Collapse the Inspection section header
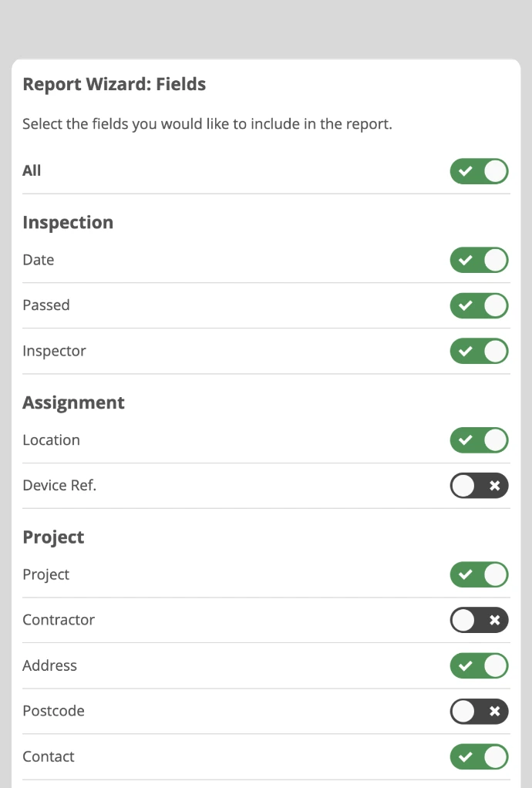Screen dimensions: 532x788 pos(68,222)
